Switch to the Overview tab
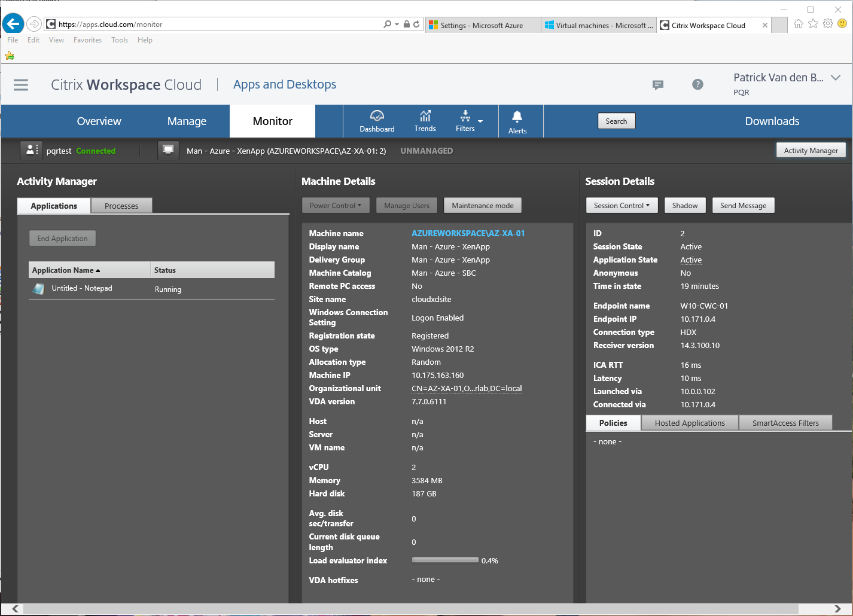 pos(99,121)
